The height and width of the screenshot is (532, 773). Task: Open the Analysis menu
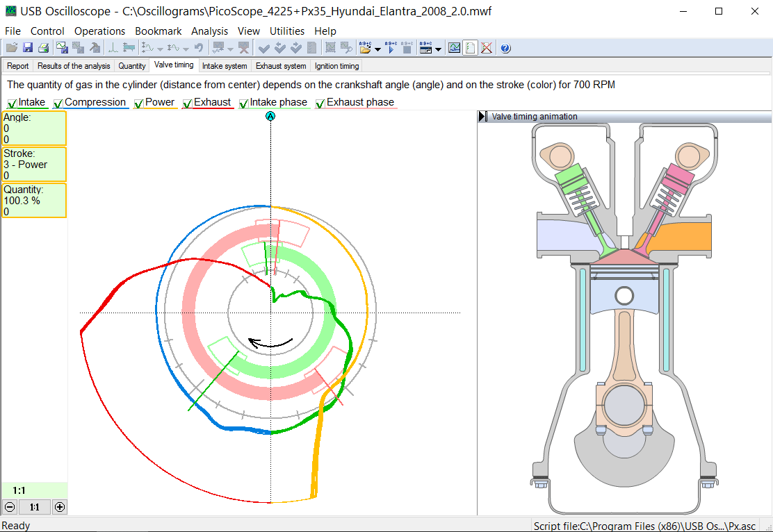coord(209,31)
